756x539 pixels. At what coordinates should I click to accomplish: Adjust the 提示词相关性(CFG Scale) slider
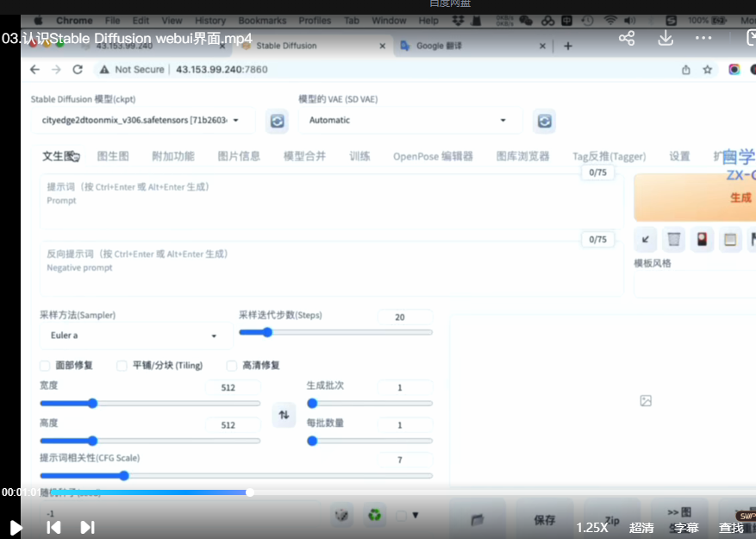tap(236, 476)
